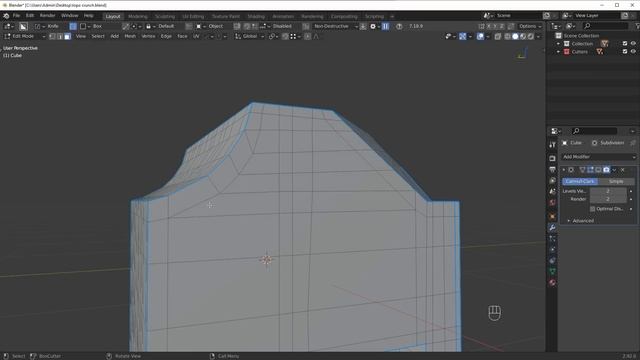Screen dimensions: 640x360
Task: Uncheck the Cutters exclude checkbox
Action: pos(625,52)
